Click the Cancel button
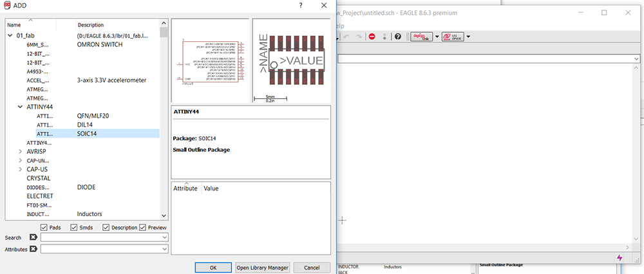This screenshot has width=644, height=274. point(312,268)
